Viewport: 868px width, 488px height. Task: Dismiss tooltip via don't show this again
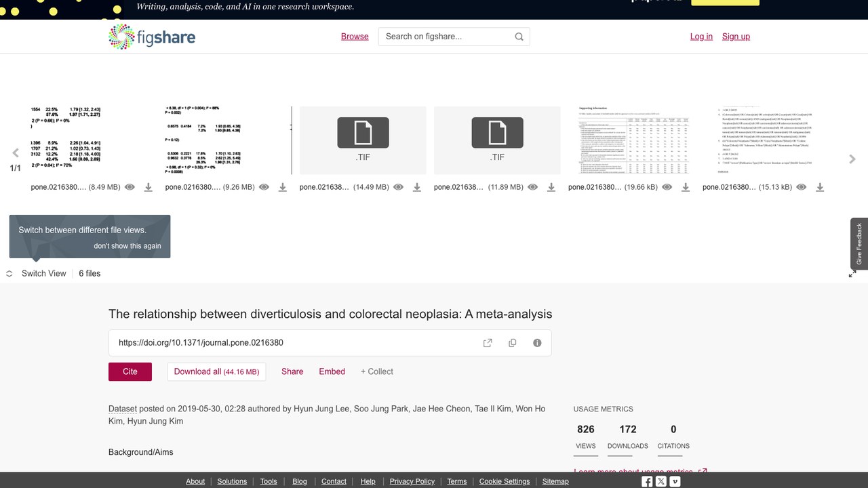click(127, 246)
